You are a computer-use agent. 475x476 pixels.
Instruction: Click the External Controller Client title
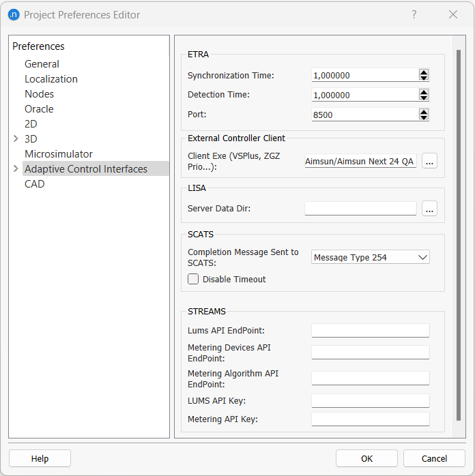coord(236,138)
